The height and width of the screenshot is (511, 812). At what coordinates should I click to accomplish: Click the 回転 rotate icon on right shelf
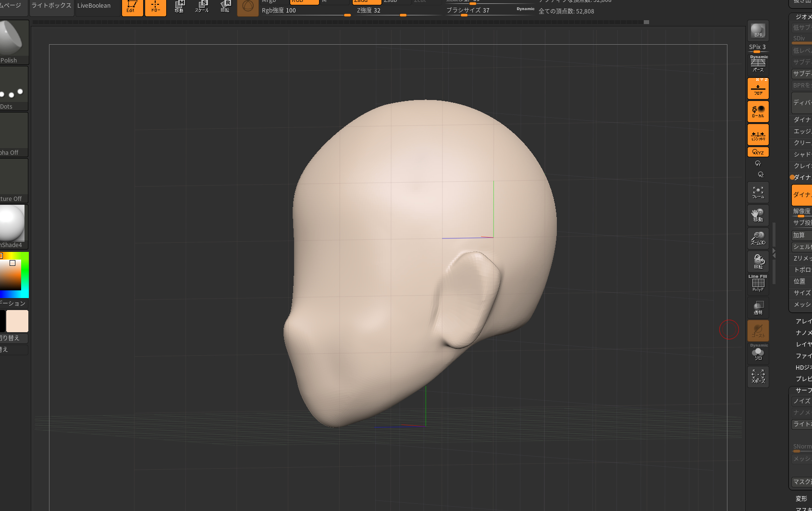point(758,262)
